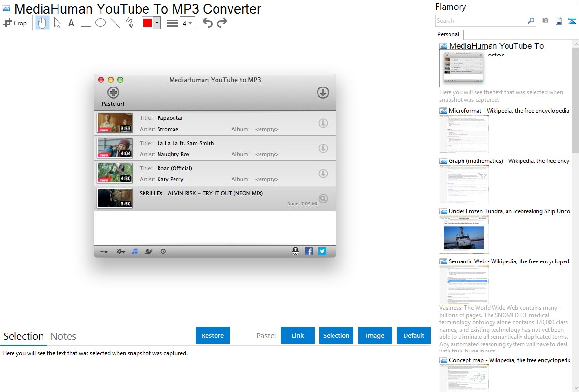The width and height of the screenshot is (579, 392).
Task: Redo the last undone action
Action: (x=222, y=23)
